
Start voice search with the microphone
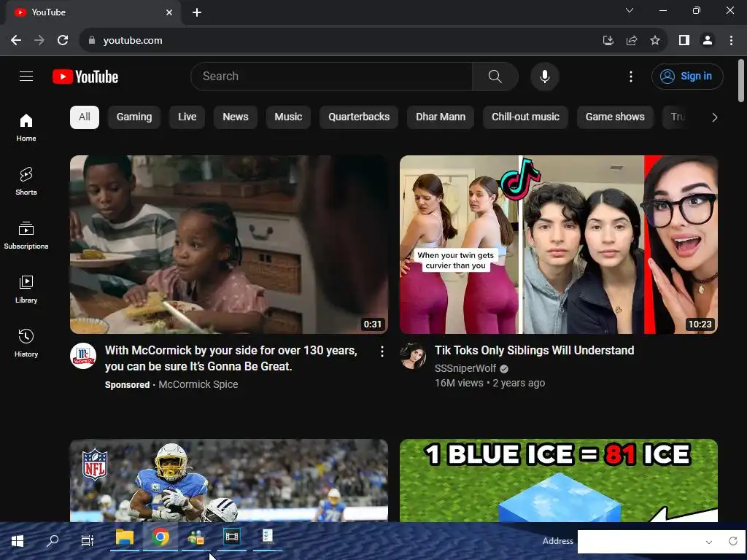click(x=544, y=76)
